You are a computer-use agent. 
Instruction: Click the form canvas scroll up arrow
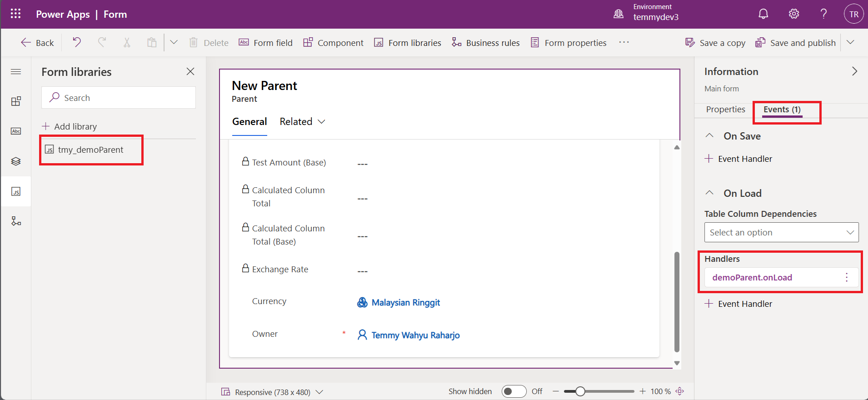pos(677,147)
